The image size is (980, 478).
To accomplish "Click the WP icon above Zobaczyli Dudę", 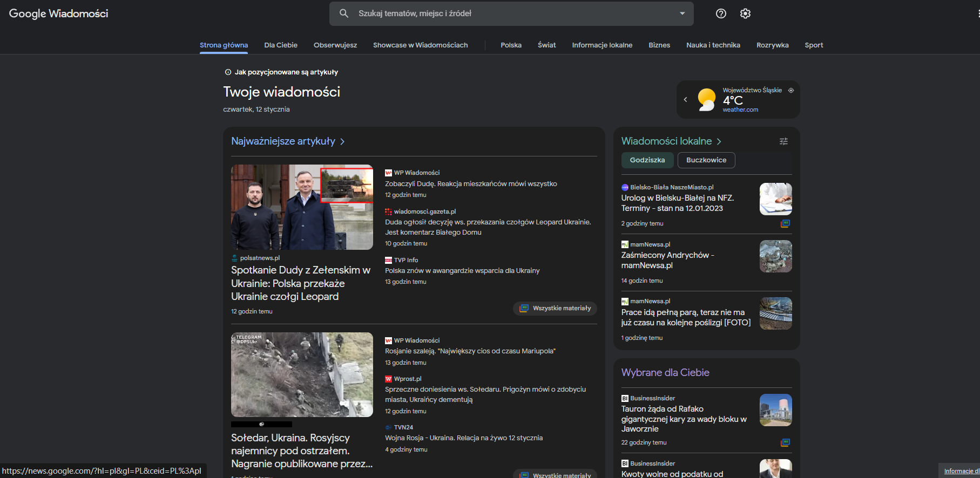I will click(x=388, y=173).
